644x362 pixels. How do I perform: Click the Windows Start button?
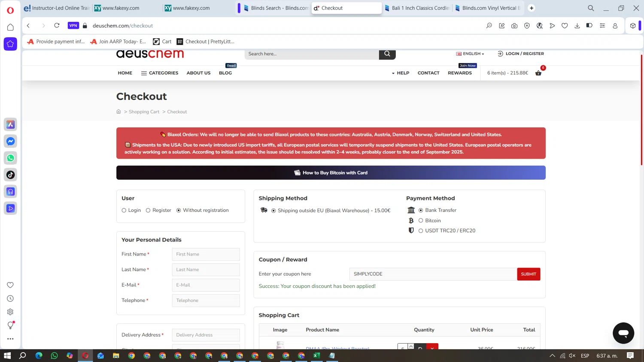pyautogui.click(x=7, y=356)
